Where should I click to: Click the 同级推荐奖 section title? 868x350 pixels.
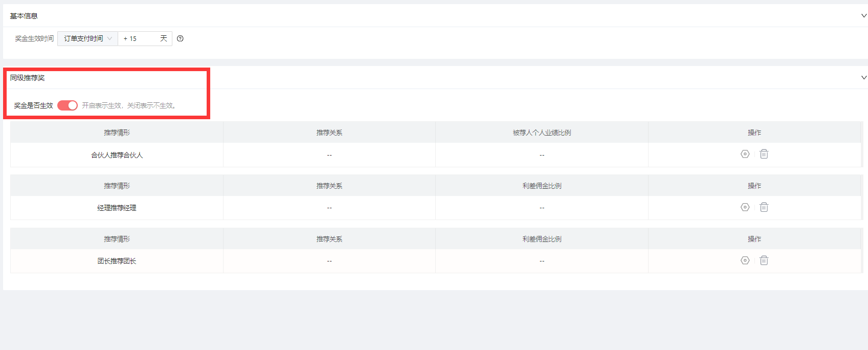tap(28, 78)
